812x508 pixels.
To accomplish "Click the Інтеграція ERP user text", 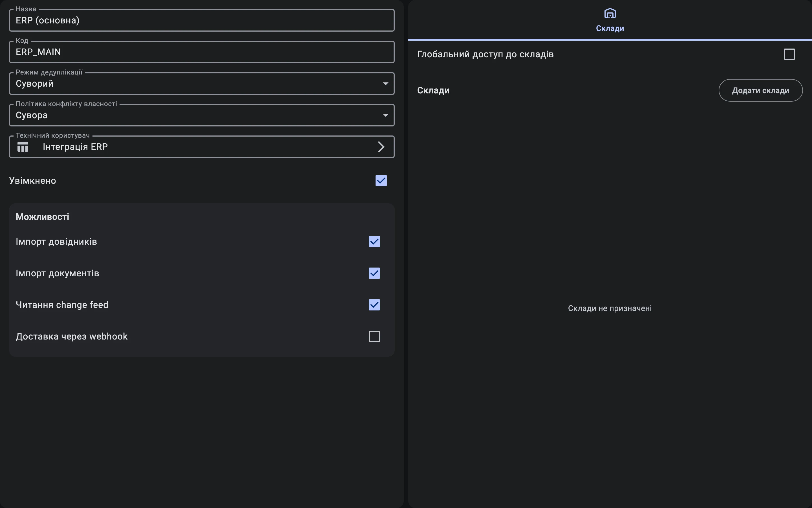I will pos(75,147).
